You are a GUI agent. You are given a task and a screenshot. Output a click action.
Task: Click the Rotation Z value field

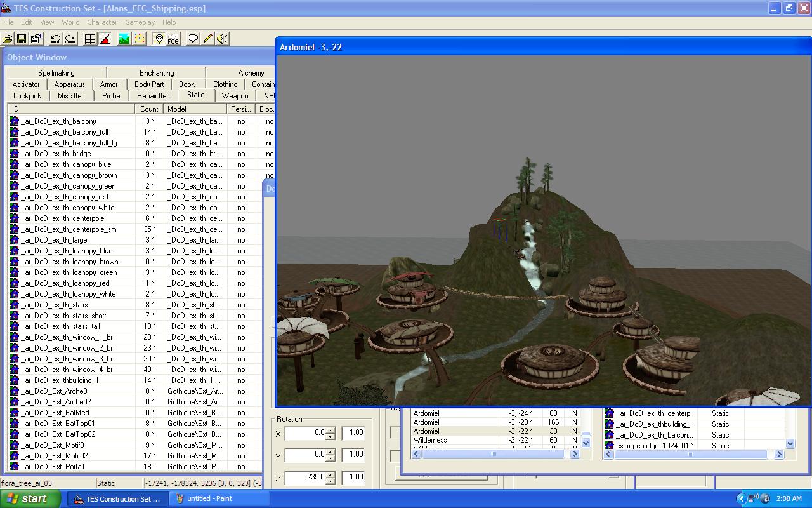coord(305,477)
